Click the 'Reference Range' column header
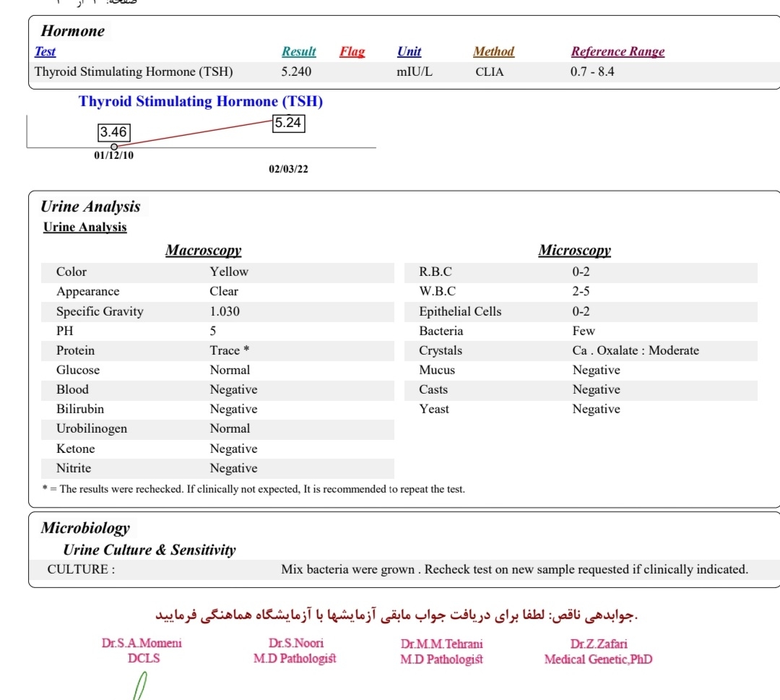780x700 pixels. coord(617,52)
